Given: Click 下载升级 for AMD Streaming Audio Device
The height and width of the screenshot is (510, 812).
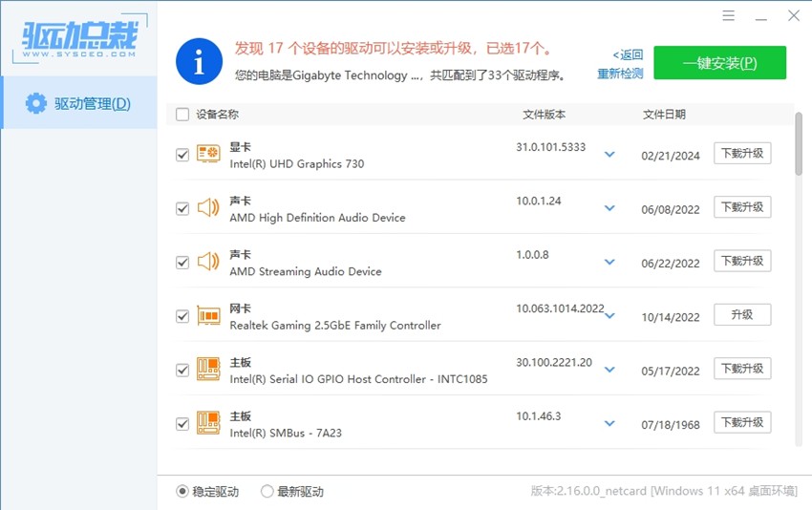Looking at the screenshot, I should 742,261.
